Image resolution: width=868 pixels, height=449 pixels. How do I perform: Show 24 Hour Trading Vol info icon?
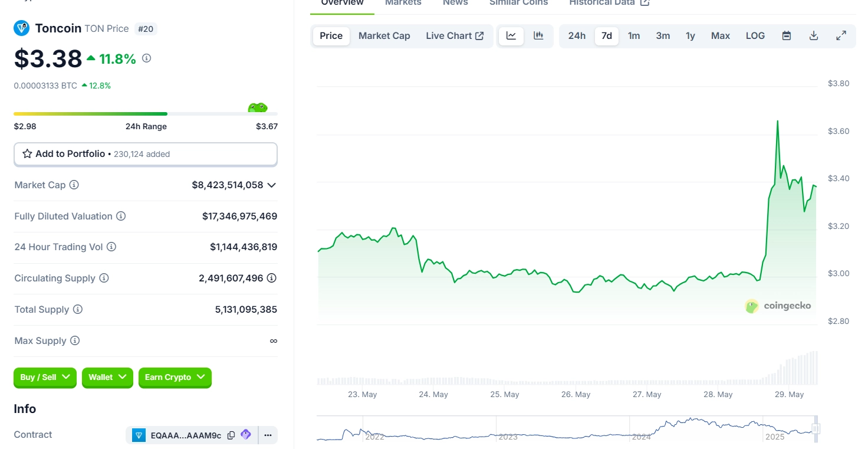[x=111, y=247]
